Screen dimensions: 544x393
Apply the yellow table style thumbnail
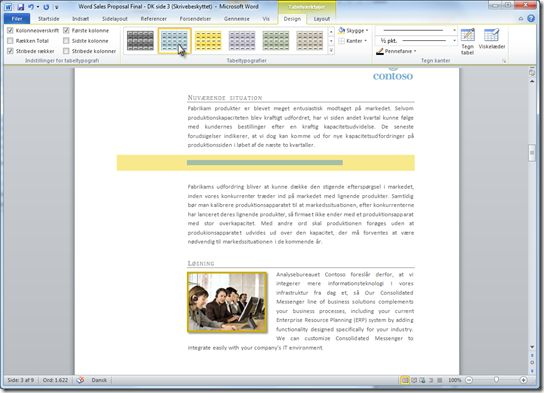[208, 41]
